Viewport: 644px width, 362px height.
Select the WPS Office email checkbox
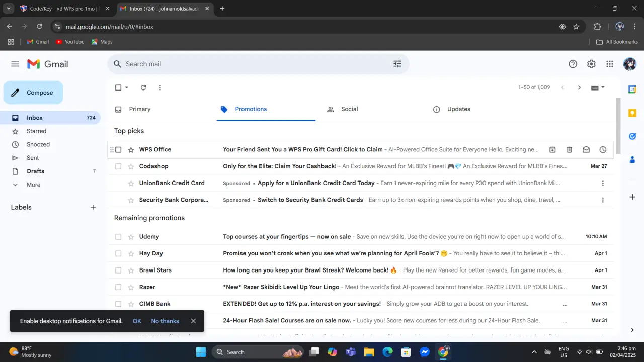[118, 149]
